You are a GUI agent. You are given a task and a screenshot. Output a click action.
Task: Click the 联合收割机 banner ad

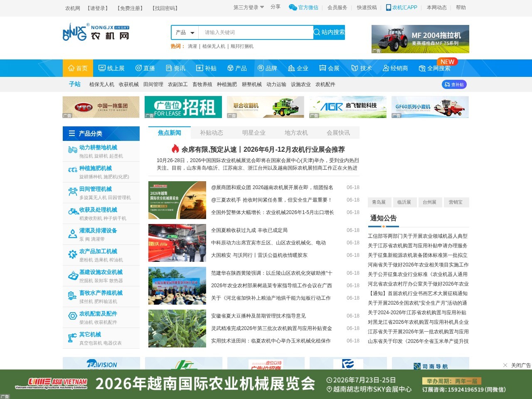click(266, 107)
